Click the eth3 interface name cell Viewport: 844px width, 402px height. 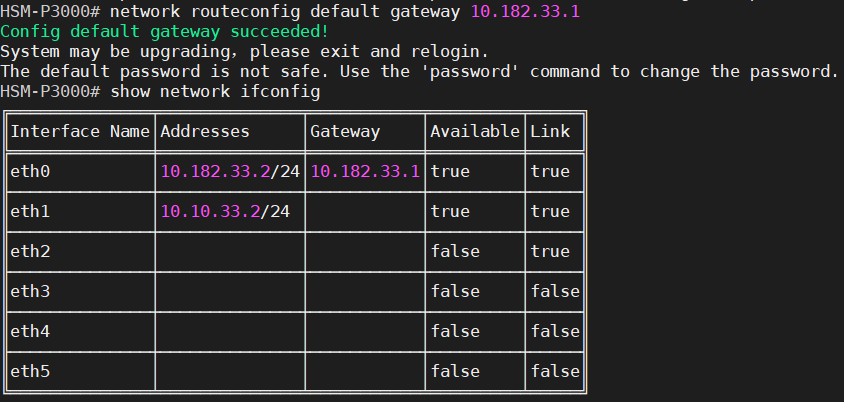click(x=30, y=291)
